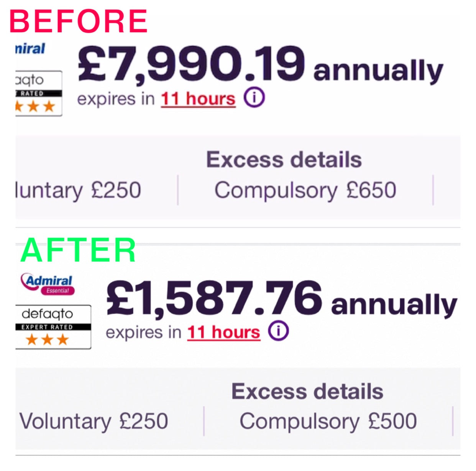Click the red BEFORE label
This screenshot has width=476, height=471.
79,21
